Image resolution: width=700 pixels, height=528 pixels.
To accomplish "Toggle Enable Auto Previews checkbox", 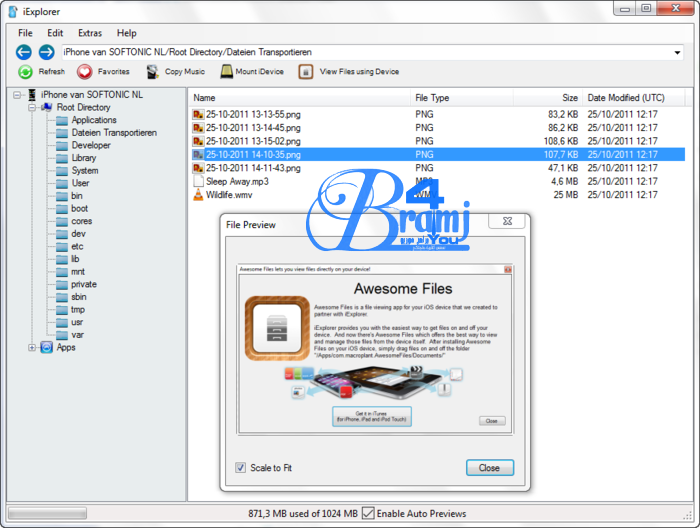I will click(368, 513).
